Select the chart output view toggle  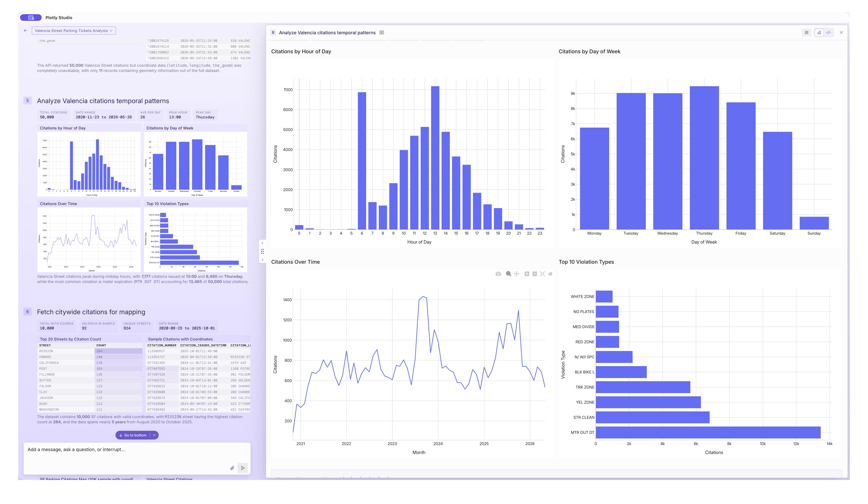819,32
